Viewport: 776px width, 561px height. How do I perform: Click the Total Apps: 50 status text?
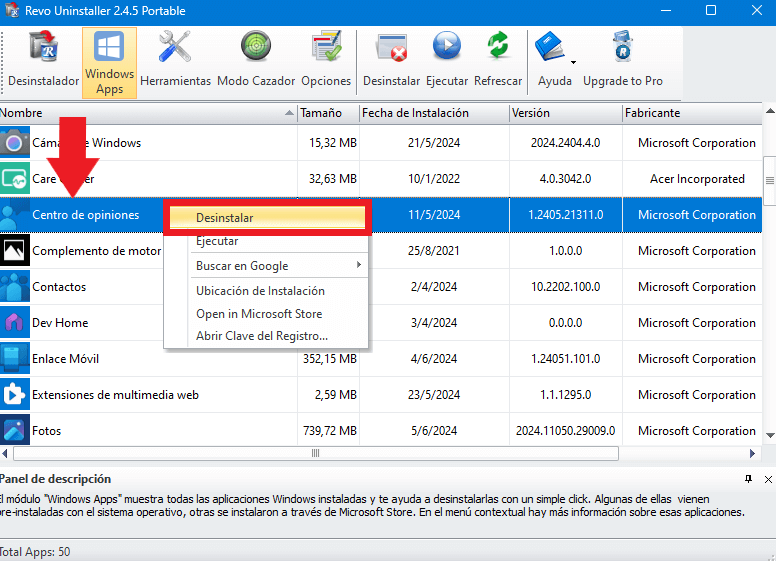pos(35,552)
